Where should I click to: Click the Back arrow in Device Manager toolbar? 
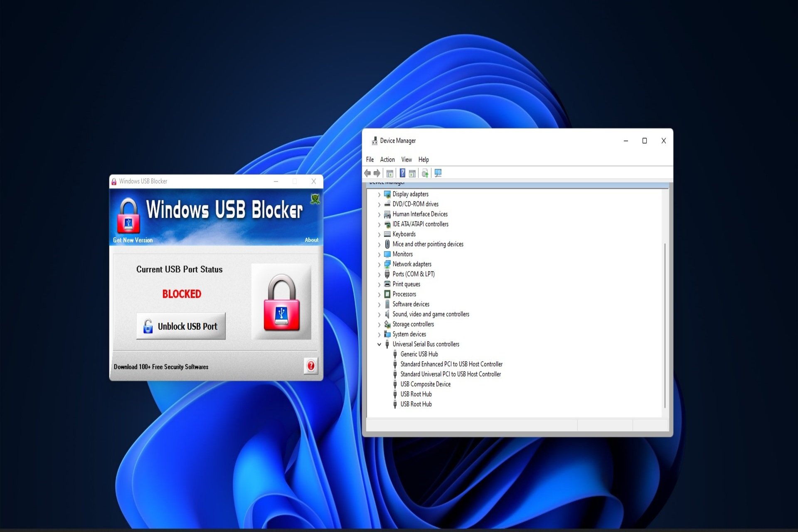pyautogui.click(x=367, y=173)
